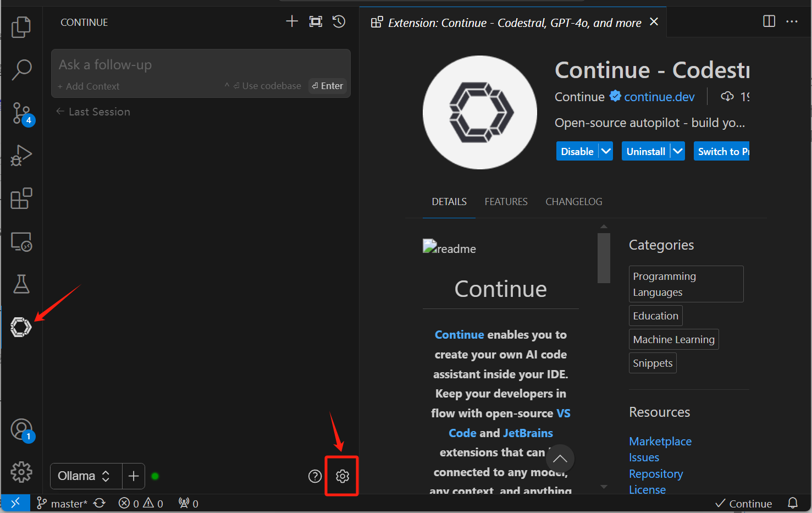Open Continue help question mark icon
Image resolution: width=812 pixels, height=513 pixels.
tap(315, 476)
